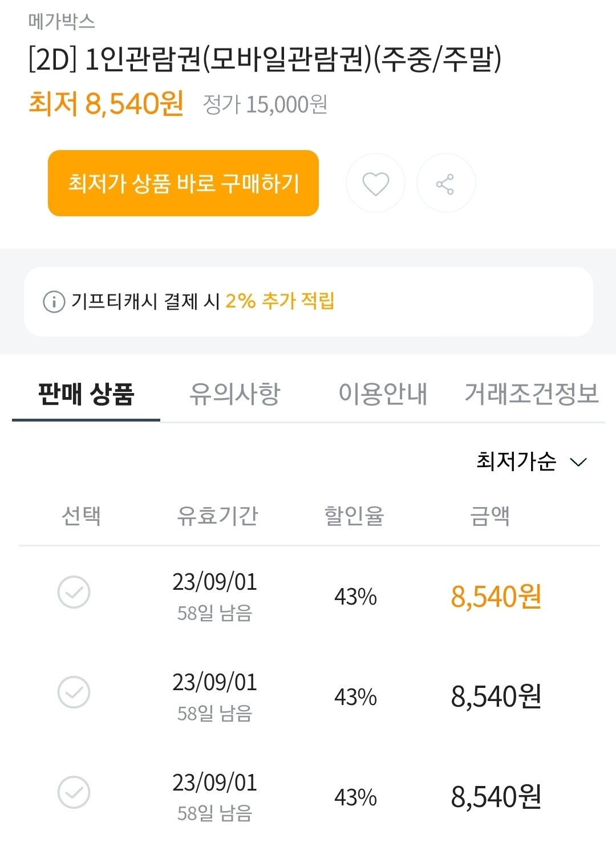The height and width of the screenshot is (867, 616).
Task: Open the 최저가순 sort dropdown
Action: (x=516, y=460)
